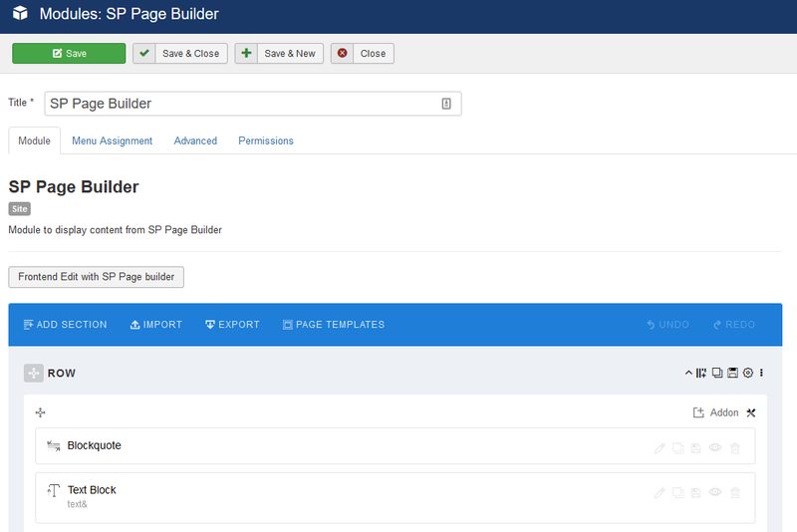
Task: Click Save & Close button
Action: click(180, 54)
